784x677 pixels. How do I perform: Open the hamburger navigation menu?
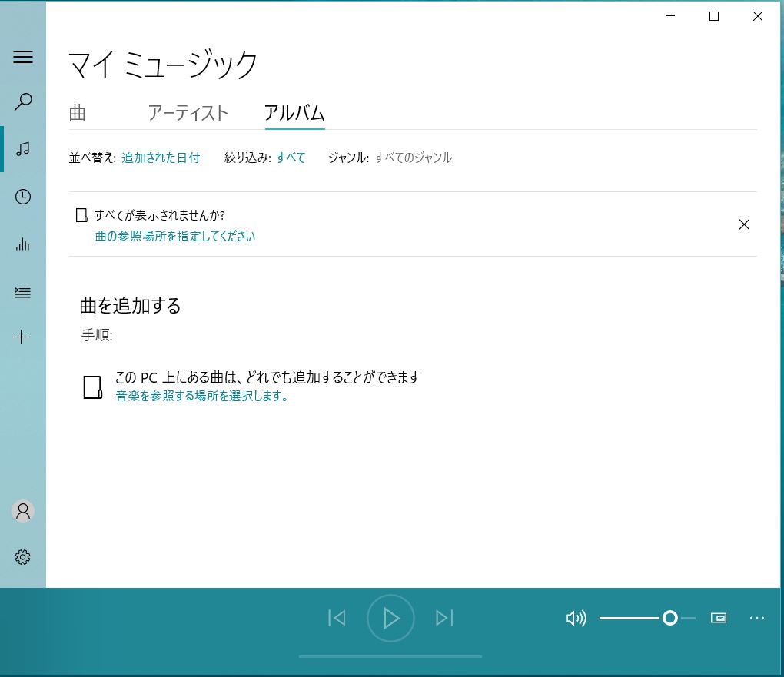[x=23, y=57]
